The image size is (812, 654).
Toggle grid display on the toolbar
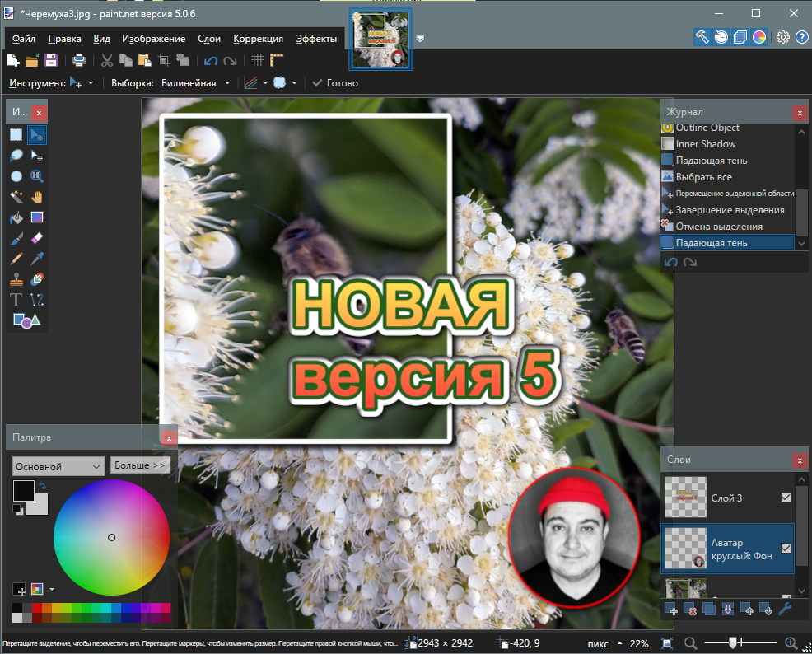257,59
